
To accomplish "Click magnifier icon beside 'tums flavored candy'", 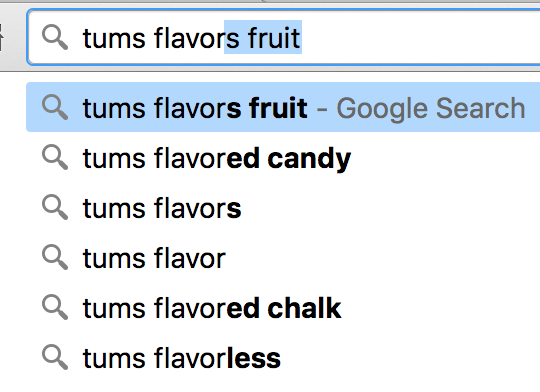I will point(55,157).
